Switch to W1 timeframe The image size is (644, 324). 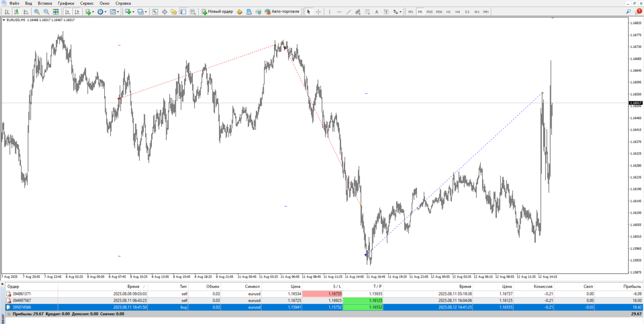pyautogui.click(x=477, y=11)
